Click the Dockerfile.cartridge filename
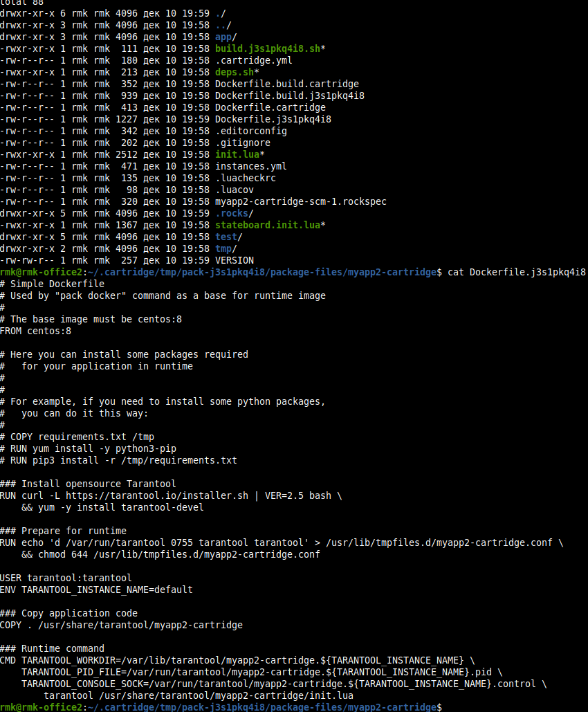 [x=270, y=108]
